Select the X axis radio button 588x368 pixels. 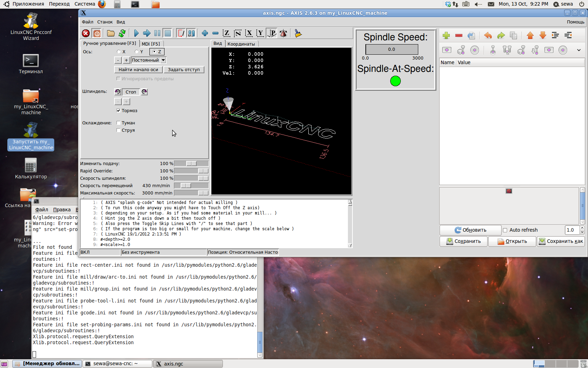pyautogui.click(x=119, y=52)
